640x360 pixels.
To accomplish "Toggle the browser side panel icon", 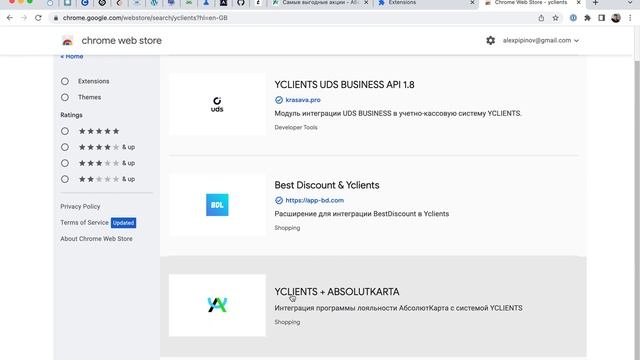I will (x=602, y=18).
